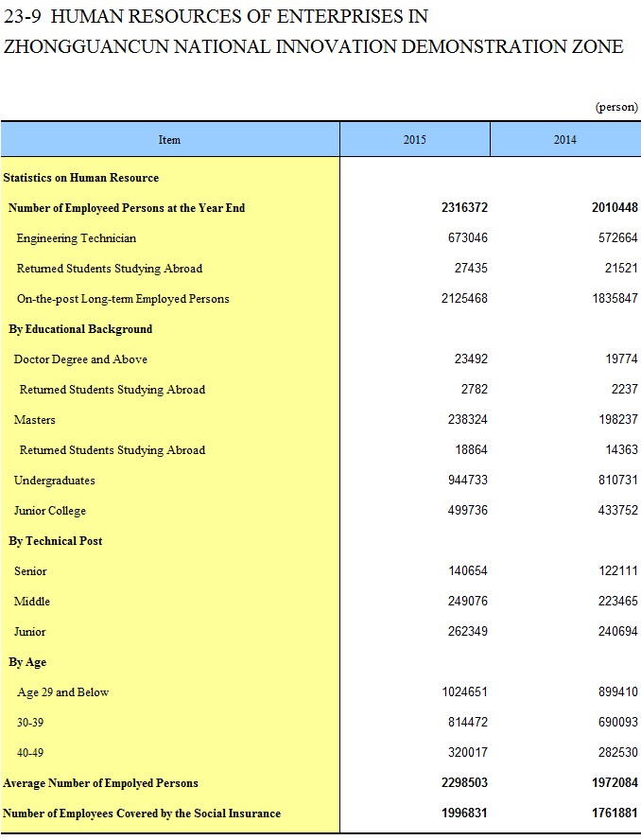The image size is (641, 840).
Task: Click the value 2125468
Action: 465,298
